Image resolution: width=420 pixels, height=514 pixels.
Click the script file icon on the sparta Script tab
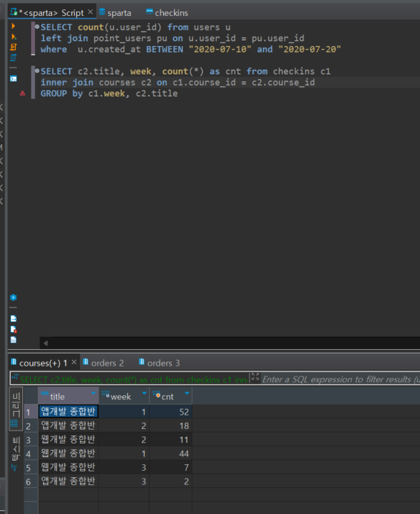pyautogui.click(x=14, y=12)
